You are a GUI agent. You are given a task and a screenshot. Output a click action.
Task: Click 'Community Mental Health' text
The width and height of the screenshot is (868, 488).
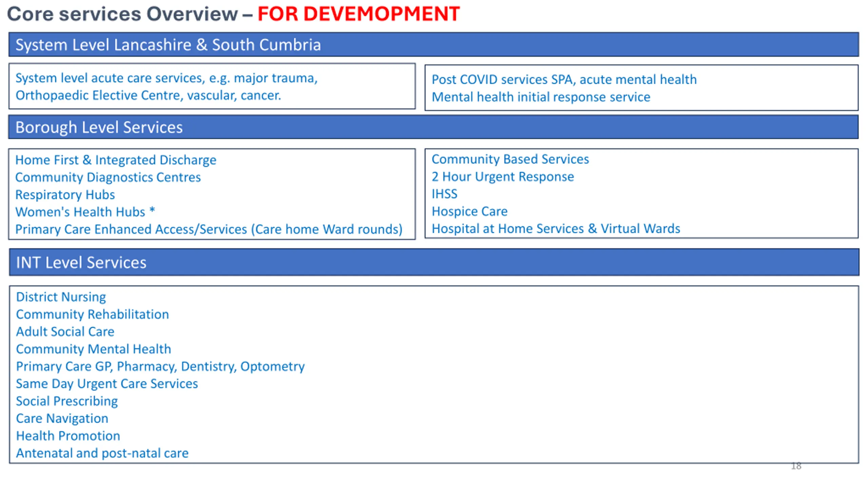coord(93,349)
